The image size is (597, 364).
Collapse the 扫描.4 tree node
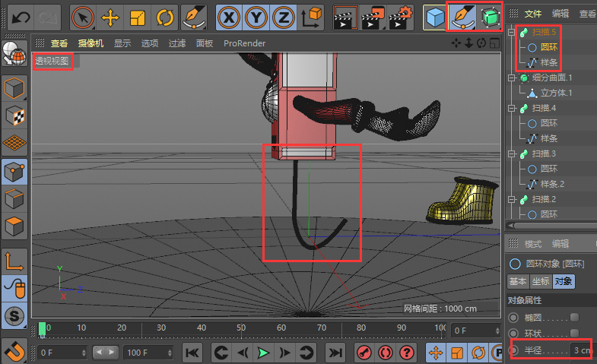512,109
